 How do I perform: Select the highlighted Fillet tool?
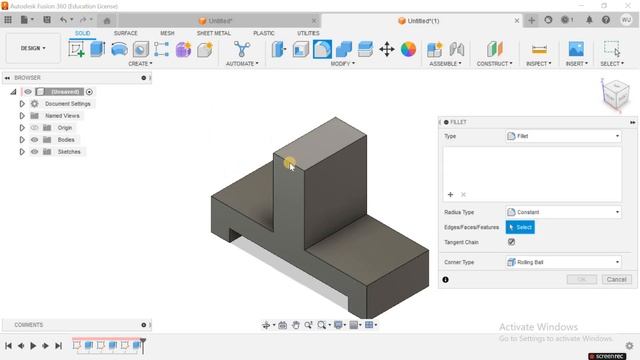point(322,49)
